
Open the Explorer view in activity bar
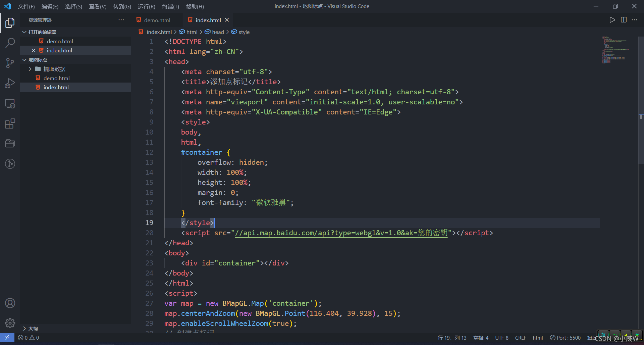(x=10, y=23)
